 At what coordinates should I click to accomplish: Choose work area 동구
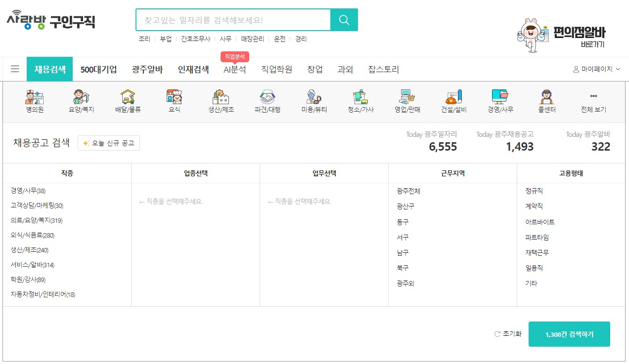tap(403, 222)
